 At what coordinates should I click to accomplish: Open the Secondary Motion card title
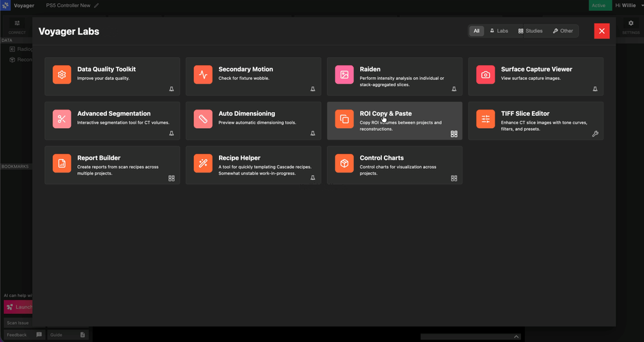[x=245, y=69]
